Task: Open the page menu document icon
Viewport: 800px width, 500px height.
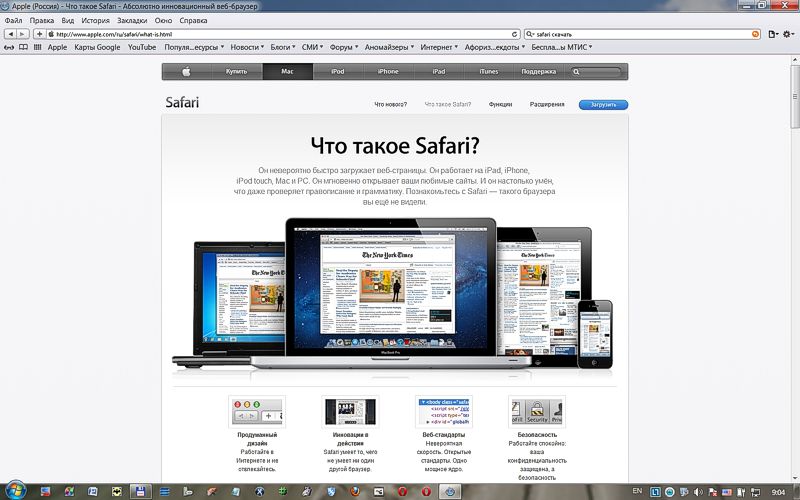Action: (x=773, y=34)
